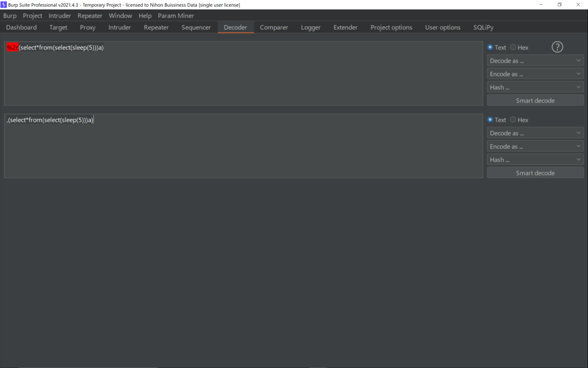Open 'Decode as ...' dropdown in first panel

[x=535, y=61]
